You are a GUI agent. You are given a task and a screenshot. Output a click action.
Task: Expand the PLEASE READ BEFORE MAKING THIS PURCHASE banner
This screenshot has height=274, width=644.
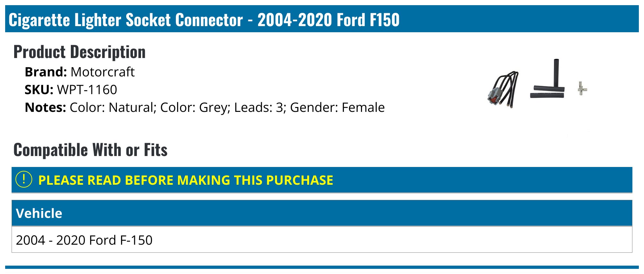tap(322, 180)
